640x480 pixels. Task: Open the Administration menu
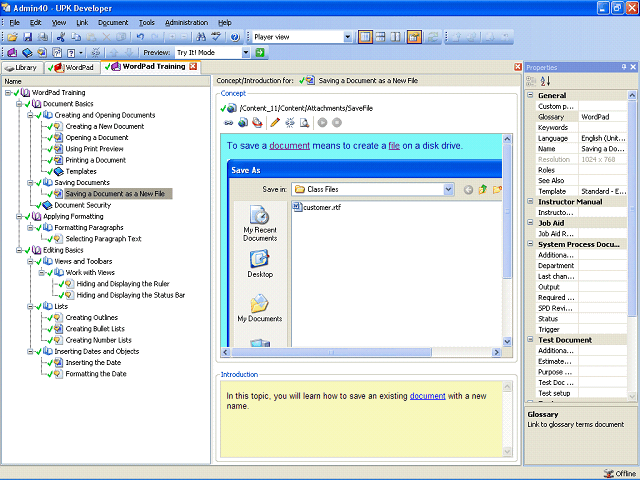pos(187,22)
